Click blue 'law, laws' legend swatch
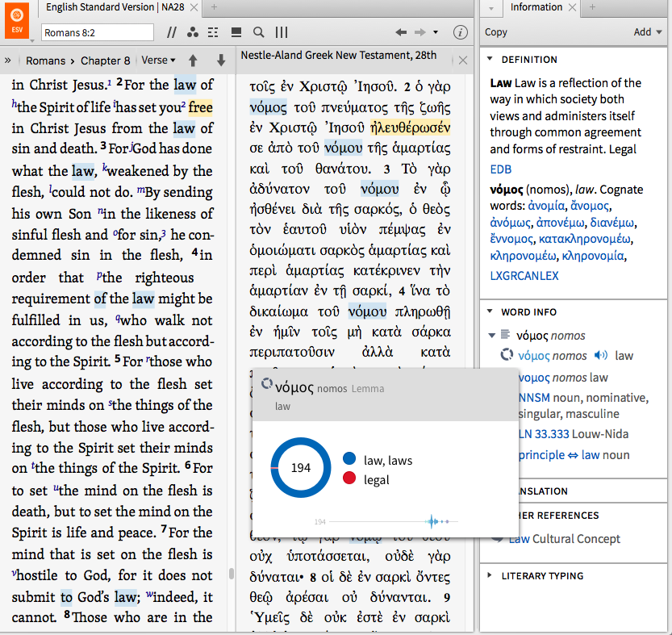The image size is (672, 635). 349,459
